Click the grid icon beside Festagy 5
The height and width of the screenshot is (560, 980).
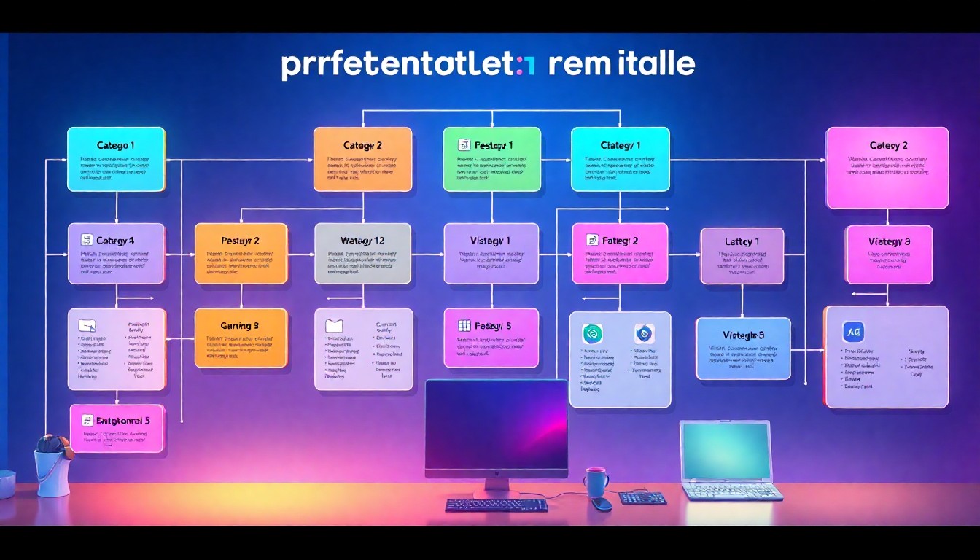[x=464, y=326]
